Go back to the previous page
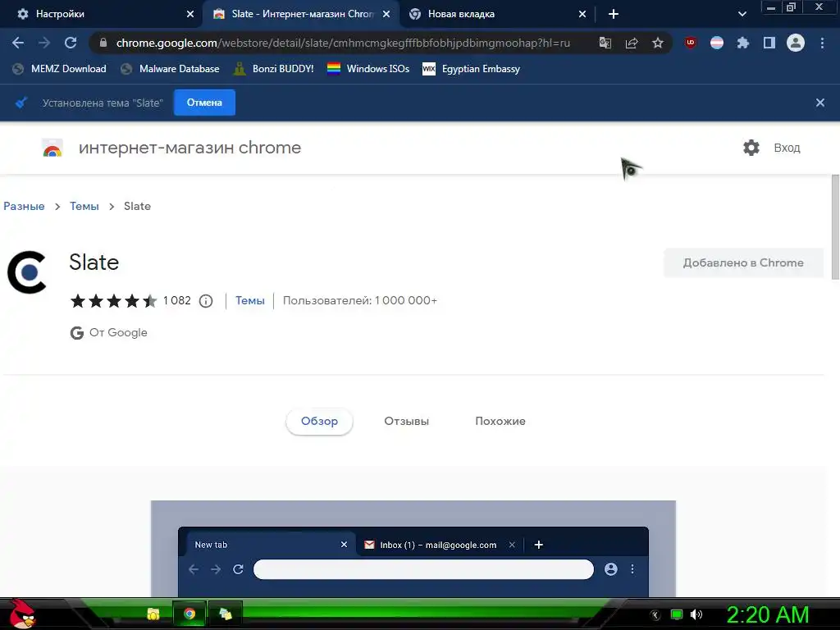840x630 pixels. 18,43
